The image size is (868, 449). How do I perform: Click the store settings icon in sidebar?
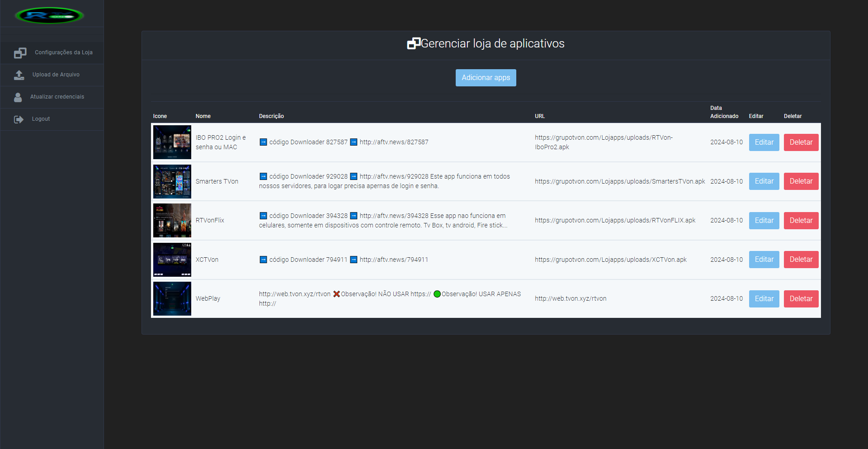coord(20,53)
